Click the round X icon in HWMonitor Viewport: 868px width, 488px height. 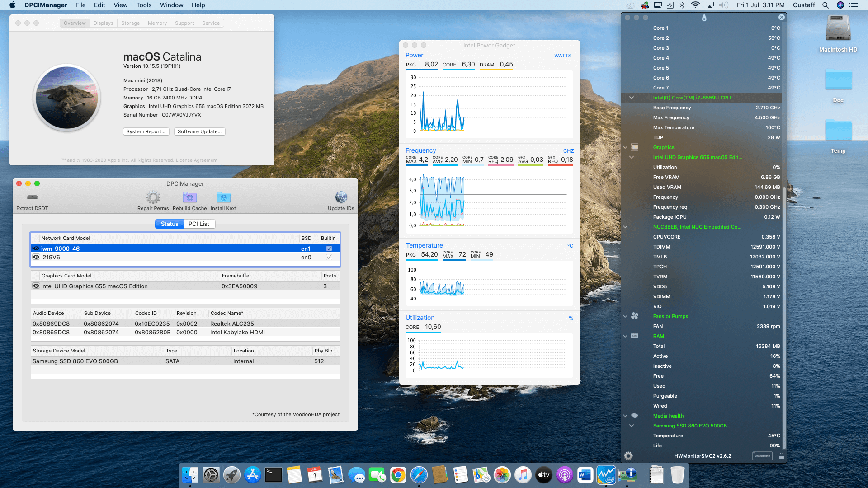[x=782, y=17]
